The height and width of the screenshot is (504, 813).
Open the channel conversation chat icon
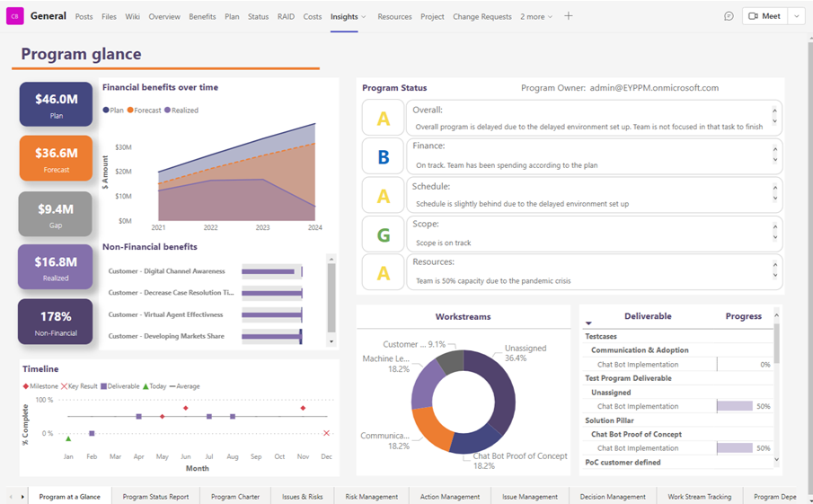[x=729, y=16]
